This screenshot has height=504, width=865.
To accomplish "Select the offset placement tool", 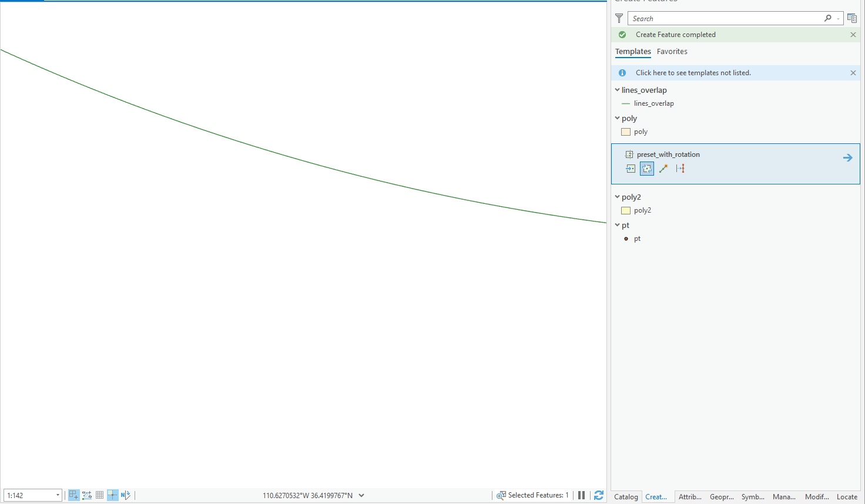I will point(680,169).
